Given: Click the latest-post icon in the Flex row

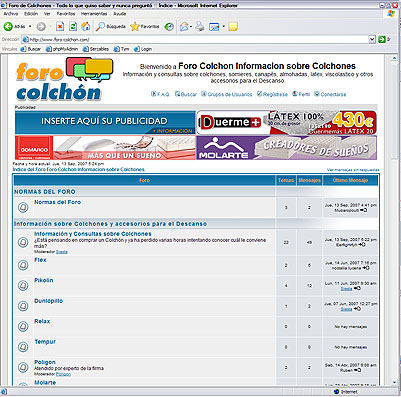Looking at the screenshot, I should (366, 268).
